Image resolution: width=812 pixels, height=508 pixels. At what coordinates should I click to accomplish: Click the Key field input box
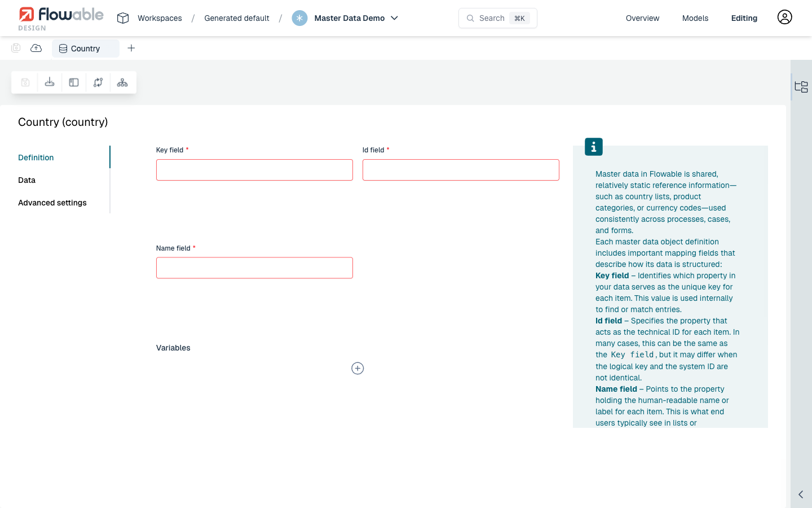[x=254, y=169]
